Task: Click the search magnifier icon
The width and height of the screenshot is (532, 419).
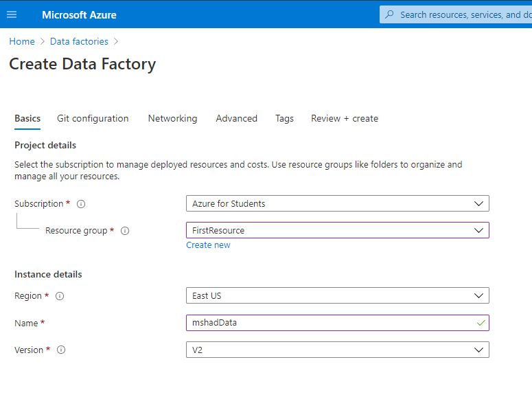Action: (x=390, y=14)
